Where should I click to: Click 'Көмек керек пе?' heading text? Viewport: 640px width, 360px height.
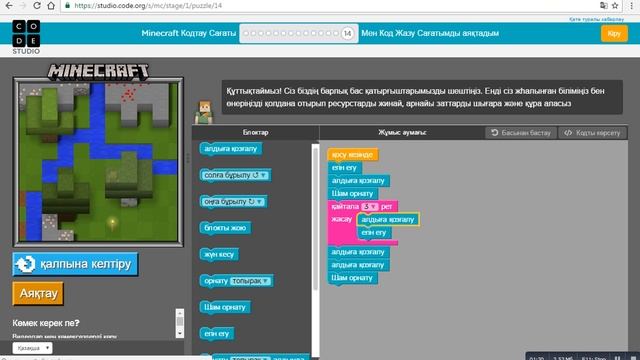[46, 323]
